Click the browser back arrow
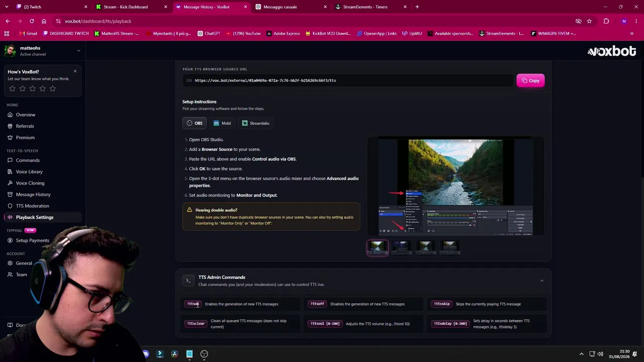Image resolution: width=644 pixels, height=362 pixels. click(8, 21)
